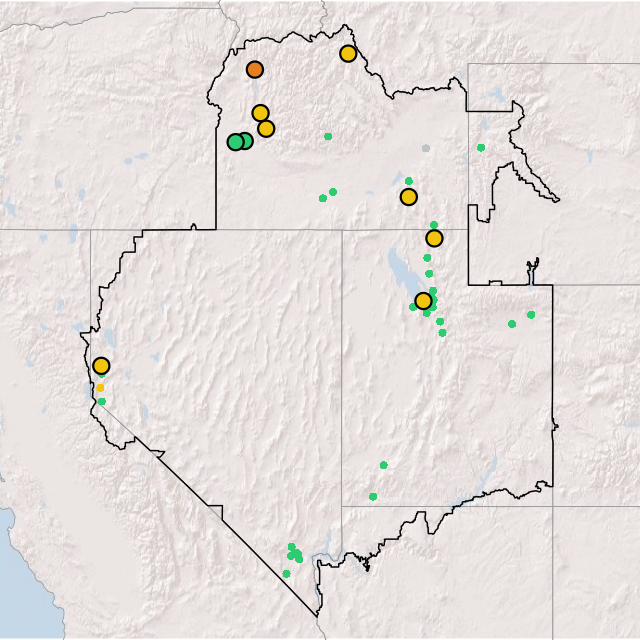
Task: Select the leftmost large green circle marker
Action: 235,142
